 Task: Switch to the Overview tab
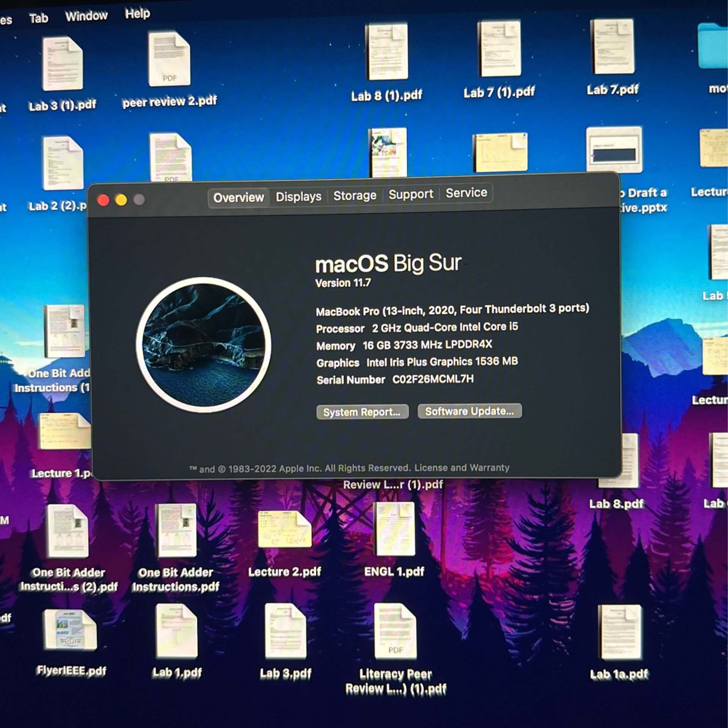click(x=238, y=197)
